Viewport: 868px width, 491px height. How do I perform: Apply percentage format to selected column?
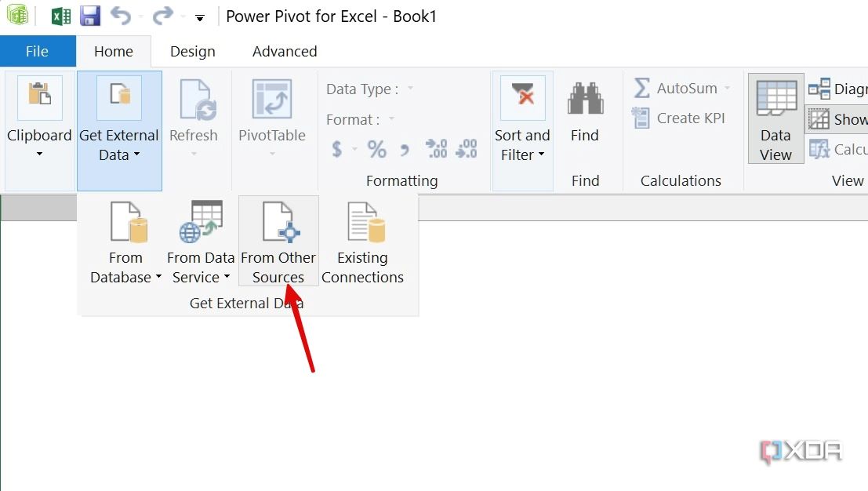click(377, 149)
